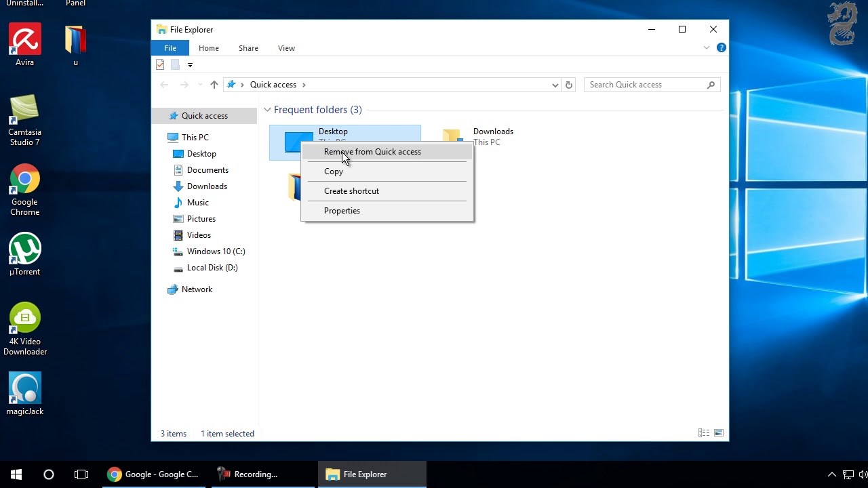Viewport: 868px width, 488px height.
Task: Click the '3 items' status bar text
Action: pyautogui.click(x=174, y=434)
